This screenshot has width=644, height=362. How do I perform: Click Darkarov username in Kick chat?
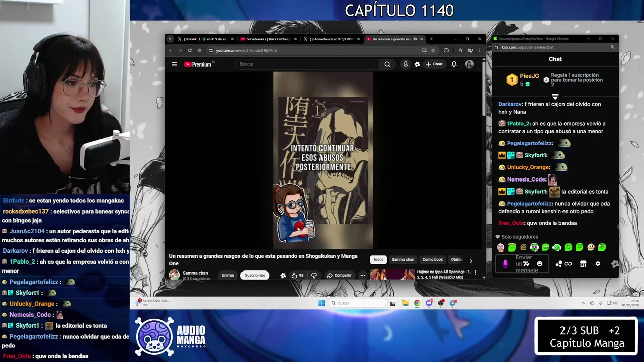point(510,104)
